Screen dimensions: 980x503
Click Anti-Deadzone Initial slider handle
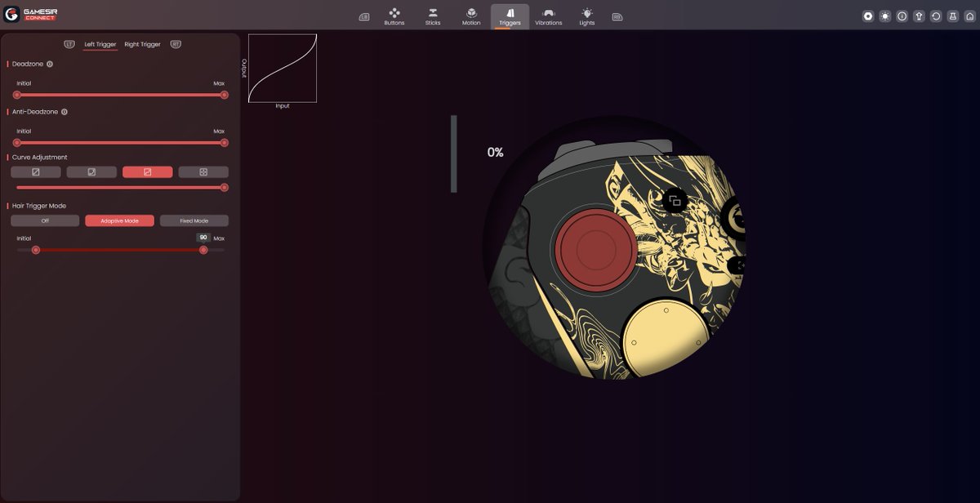point(17,143)
